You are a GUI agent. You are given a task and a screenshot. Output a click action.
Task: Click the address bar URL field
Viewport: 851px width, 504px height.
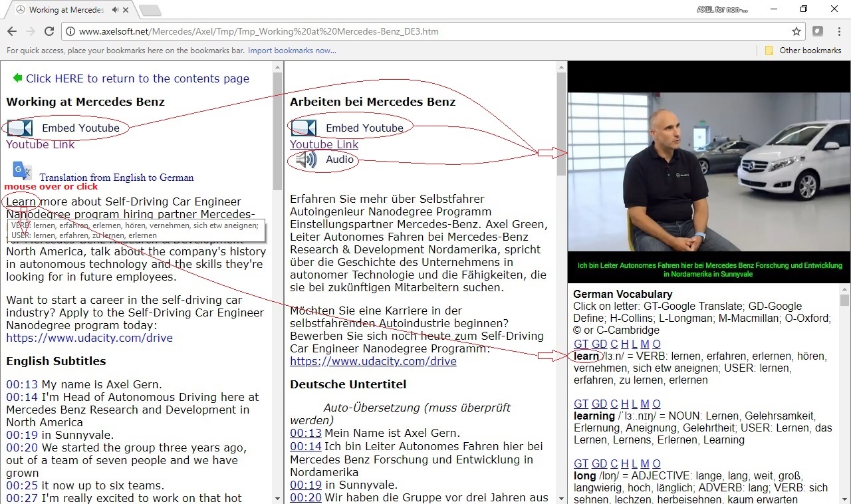point(432,31)
